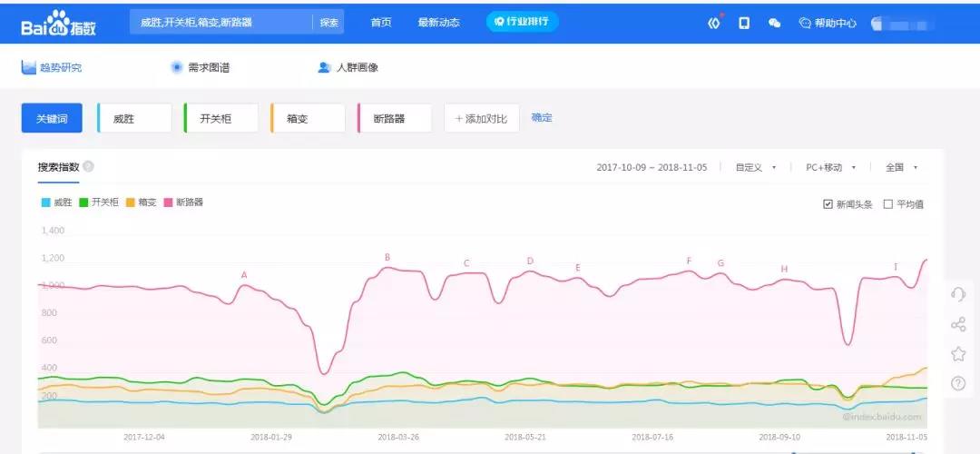Image resolution: width=980 pixels, height=454 pixels.
Task: Open the 自定义 date range dropdown
Action: [756, 167]
